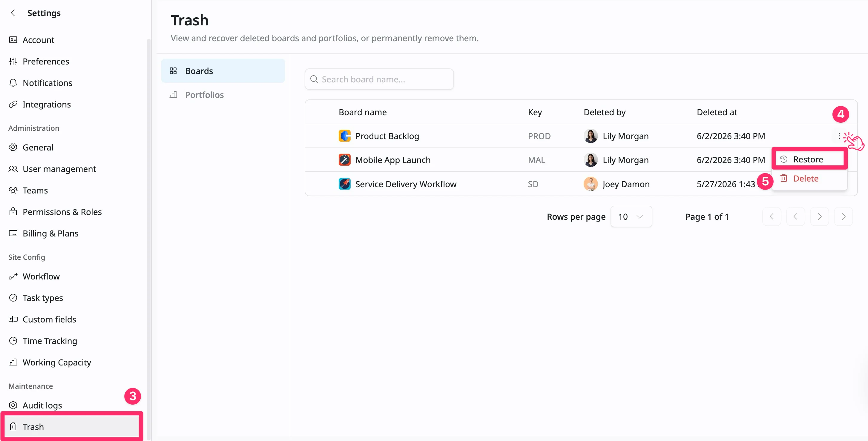868x441 pixels.
Task: Click the Deleted at column header
Action: [717, 112]
